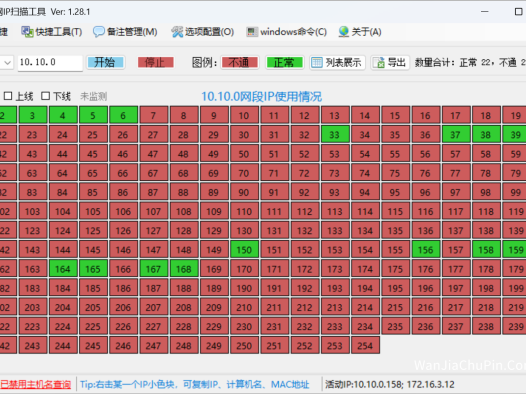Click the 未监测 status label
The height and width of the screenshot is (394, 526).
[x=94, y=97]
